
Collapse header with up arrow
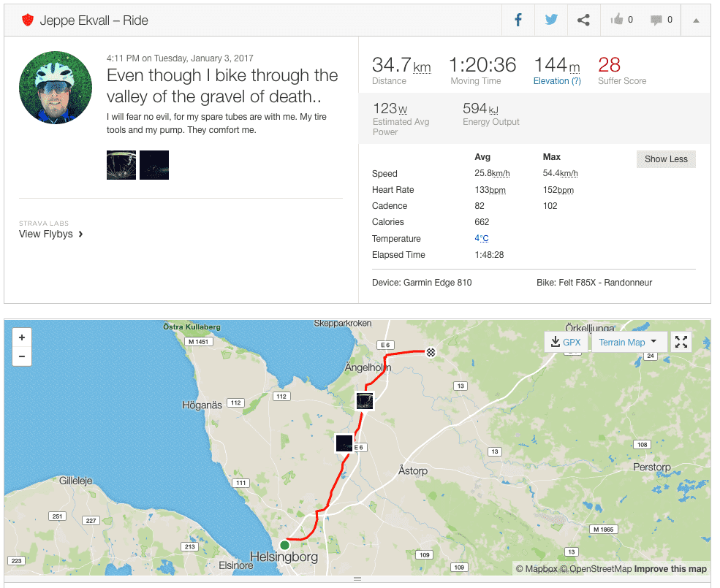pyautogui.click(x=696, y=20)
